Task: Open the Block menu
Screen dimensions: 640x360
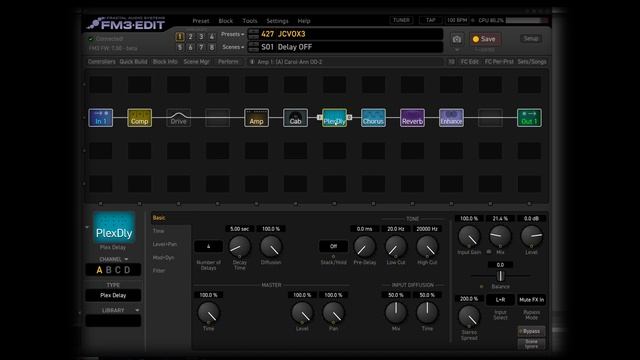Action: pyautogui.click(x=226, y=21)
